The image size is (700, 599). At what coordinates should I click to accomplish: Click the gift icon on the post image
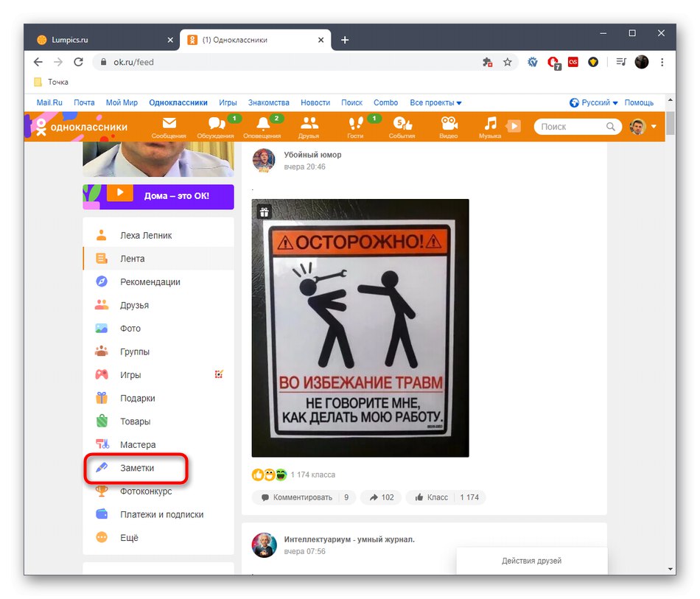[265, 212]
